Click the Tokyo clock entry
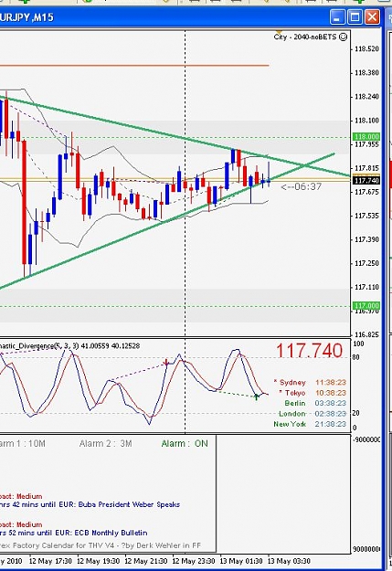 [x=313, y=393]
